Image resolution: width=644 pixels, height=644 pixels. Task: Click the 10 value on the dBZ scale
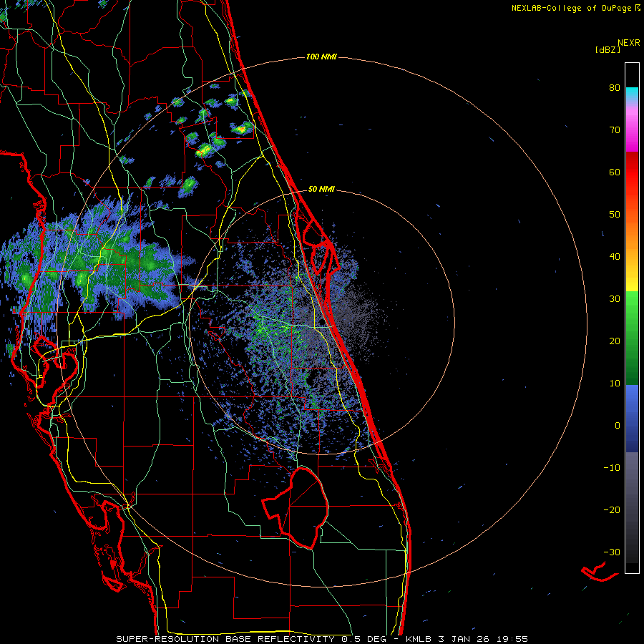click(x=615, y=384)
